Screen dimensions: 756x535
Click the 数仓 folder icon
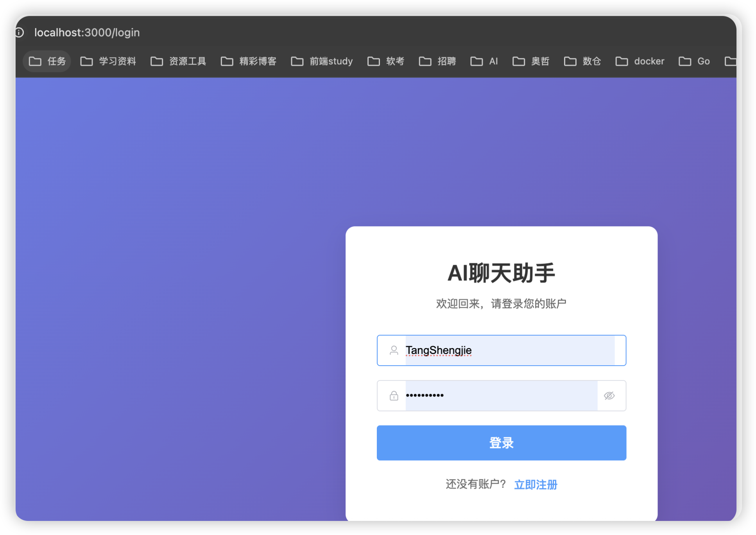(x=570, y=61)
